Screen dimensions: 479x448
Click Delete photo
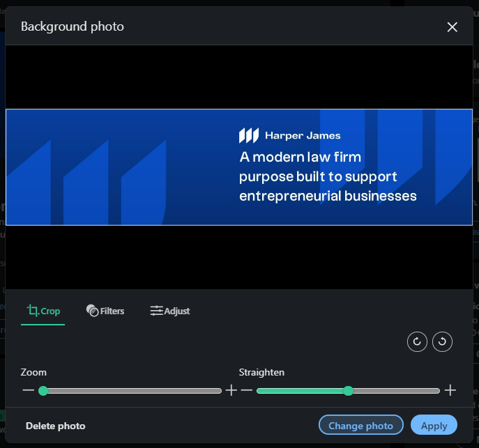[x=56, y=426]
